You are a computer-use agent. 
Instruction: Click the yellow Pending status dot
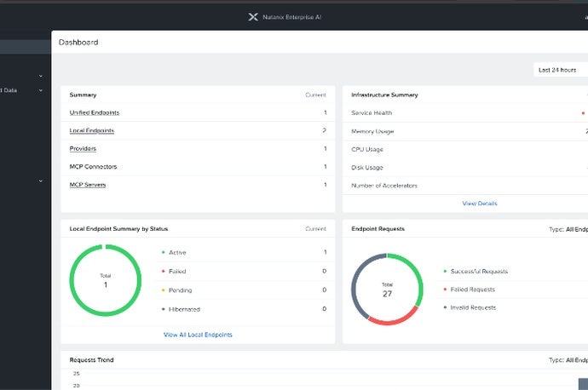(162, 290)
